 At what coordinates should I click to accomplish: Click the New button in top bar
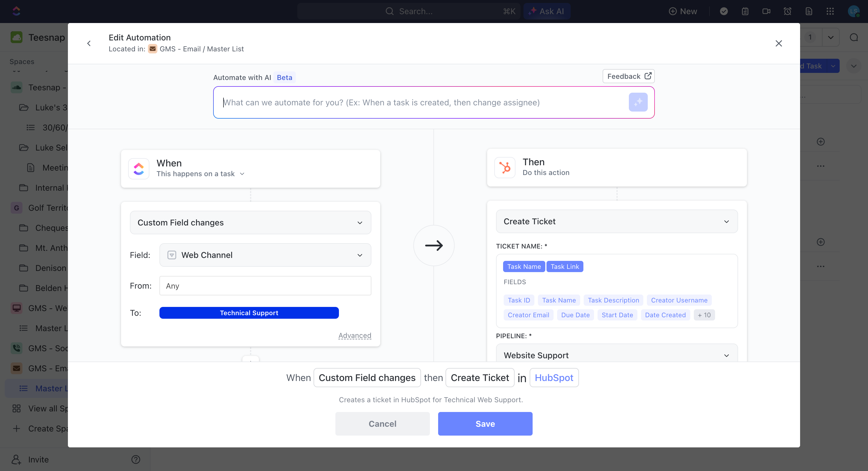(x=683, y=11)
